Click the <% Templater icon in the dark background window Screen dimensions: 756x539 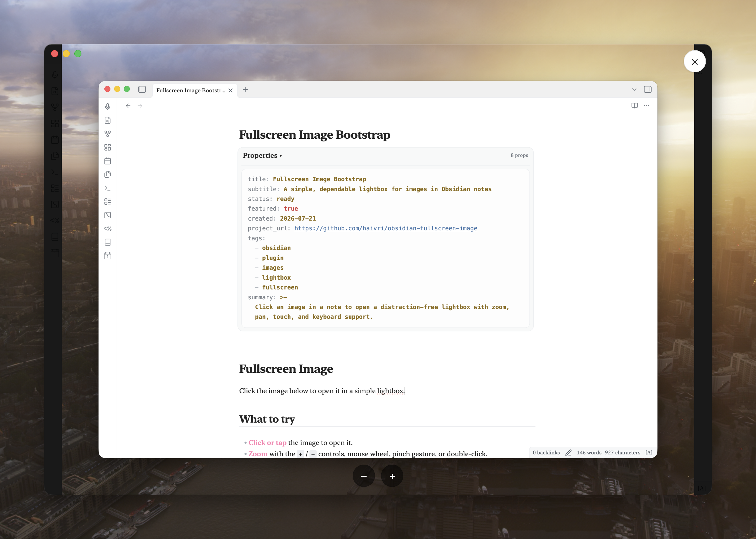[x=55, y=221]
